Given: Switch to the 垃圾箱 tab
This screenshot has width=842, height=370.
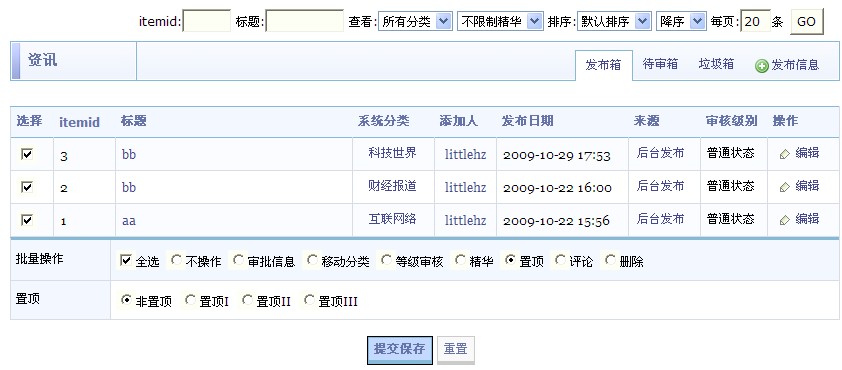Looking at the screenshot, I should click(716, 64).
